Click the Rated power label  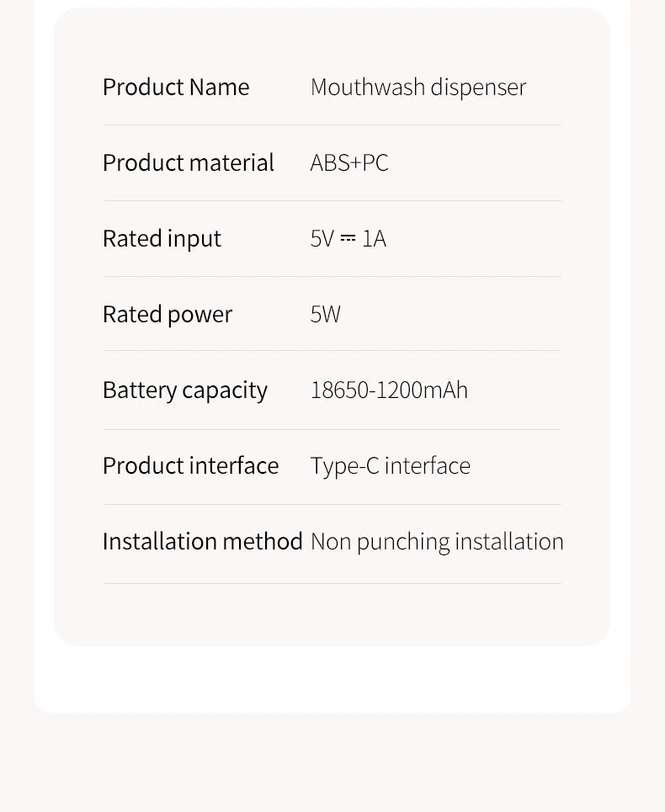pos(168,315)
